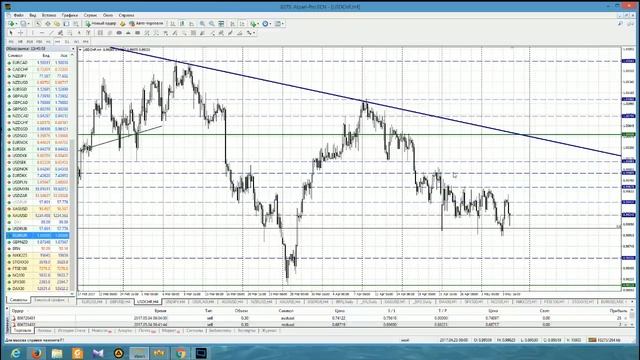Switch timeframe to M30
The image size is (640, 360).
pos(39,42)
